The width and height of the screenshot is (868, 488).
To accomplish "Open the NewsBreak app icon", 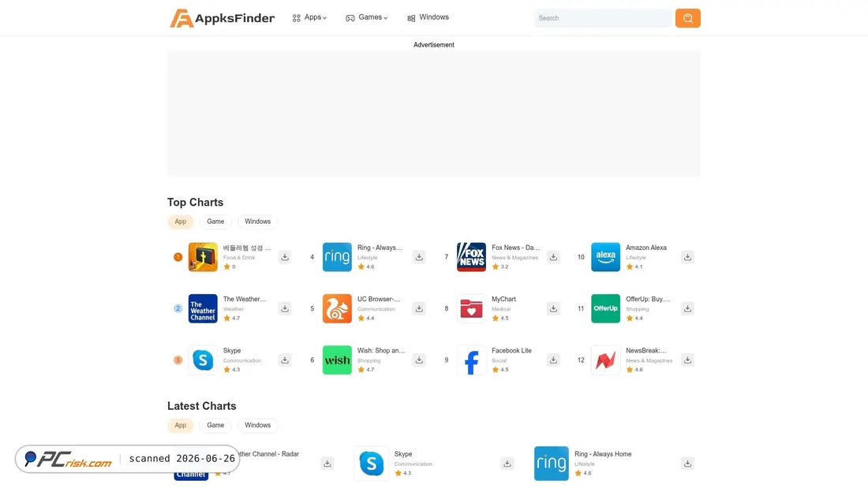I will pyautogui.click(x=605, y=359).
